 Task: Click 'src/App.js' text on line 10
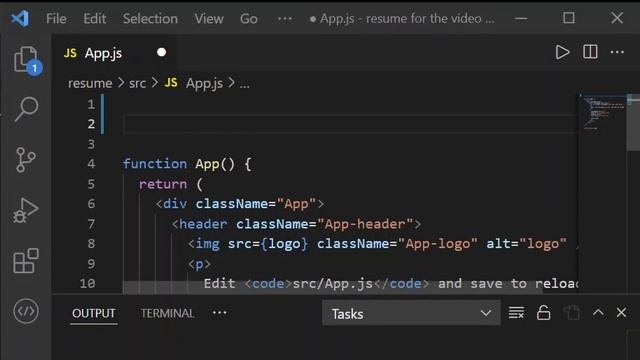[x=333, y=284]
